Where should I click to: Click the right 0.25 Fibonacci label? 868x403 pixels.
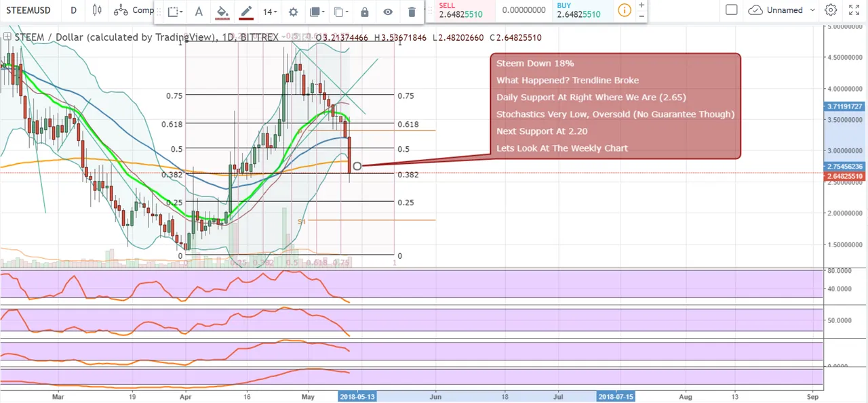(x=406, y=203)
